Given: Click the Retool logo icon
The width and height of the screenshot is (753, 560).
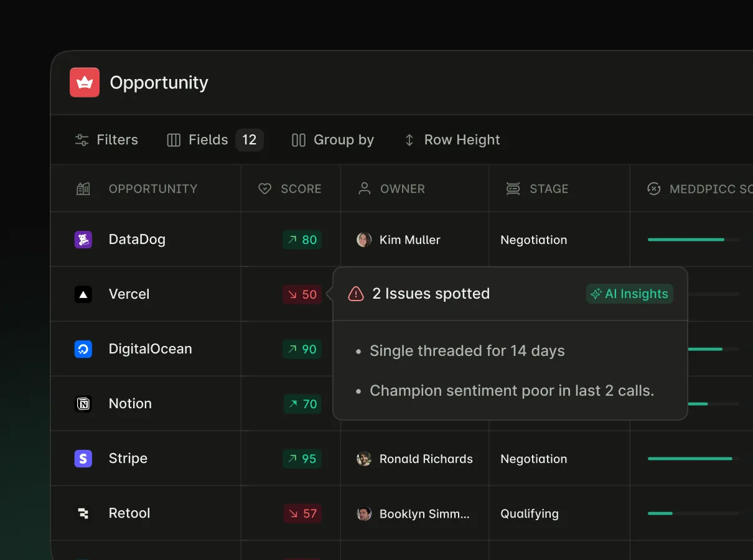Looking at the screenshot, I should click(x=83, y=513).
